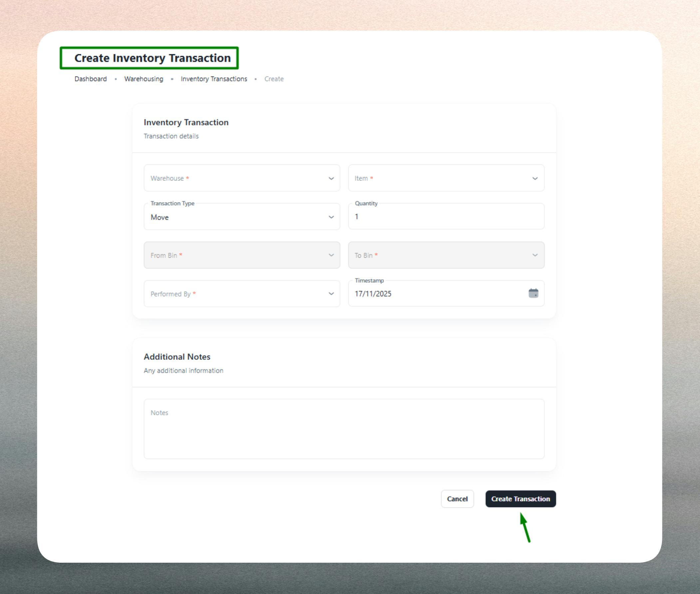
Task: Open the calendar picker for Timestamp
Action: tap(534, 293)
